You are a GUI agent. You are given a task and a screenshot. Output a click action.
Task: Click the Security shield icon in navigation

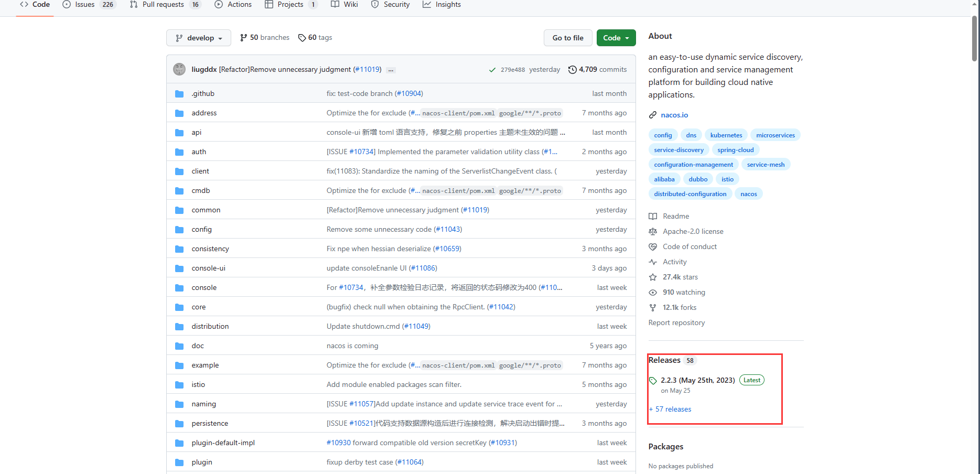[375, 4]
